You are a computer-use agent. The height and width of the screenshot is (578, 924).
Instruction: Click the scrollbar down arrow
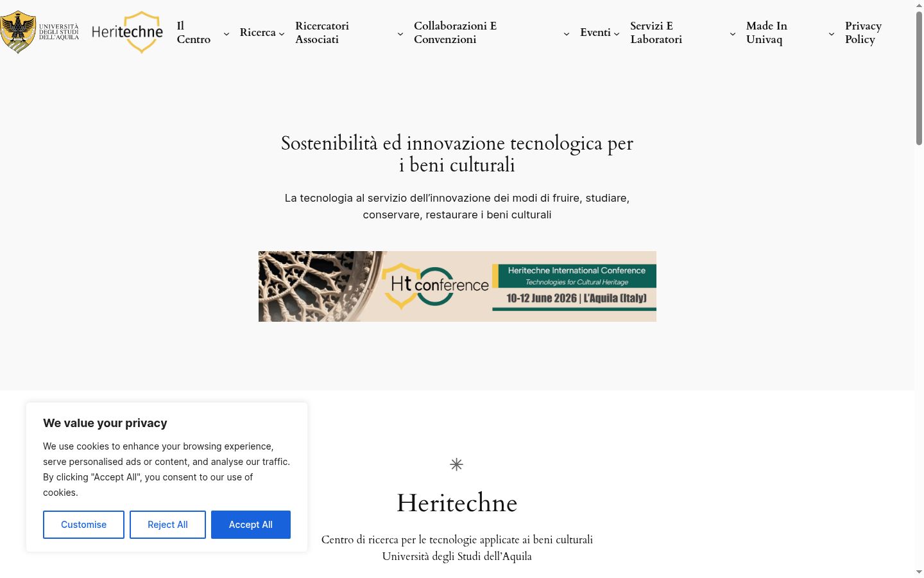[919, 572]
